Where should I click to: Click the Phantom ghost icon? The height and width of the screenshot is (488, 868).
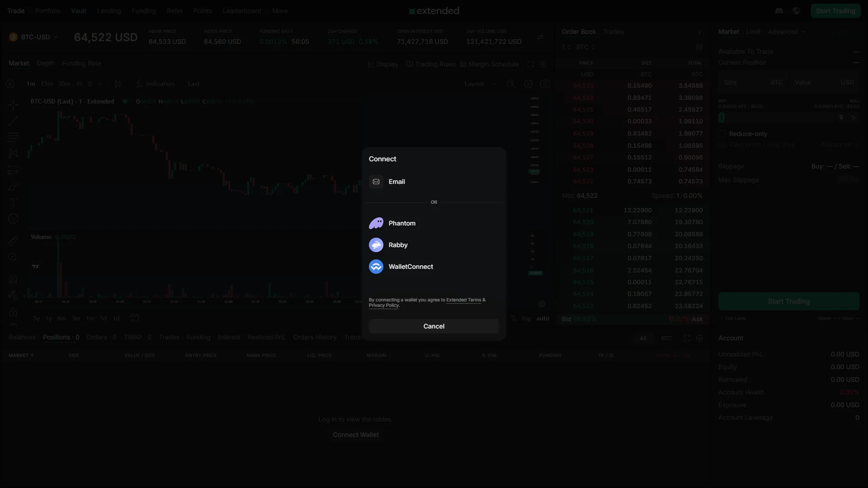[x=376, y=223]
